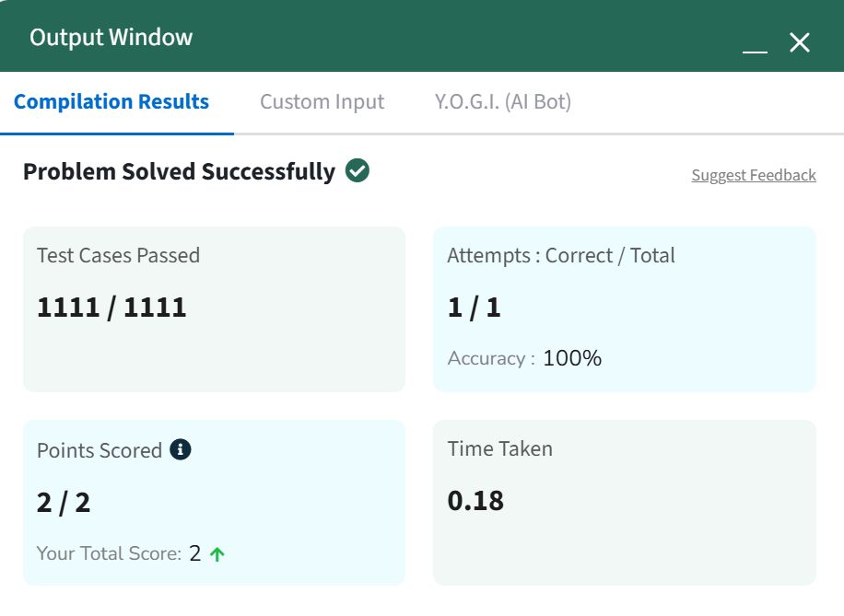The width and height of the screenshot is (844, 616).
Task: Open the Suggest Feedback link
Action: pos(754,175)
